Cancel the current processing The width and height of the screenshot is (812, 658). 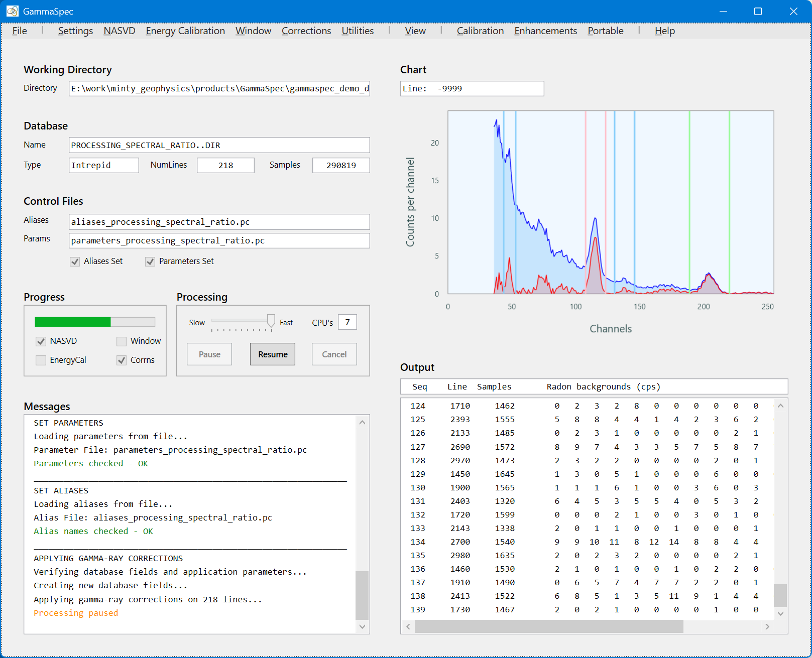[x=334, y=354]
